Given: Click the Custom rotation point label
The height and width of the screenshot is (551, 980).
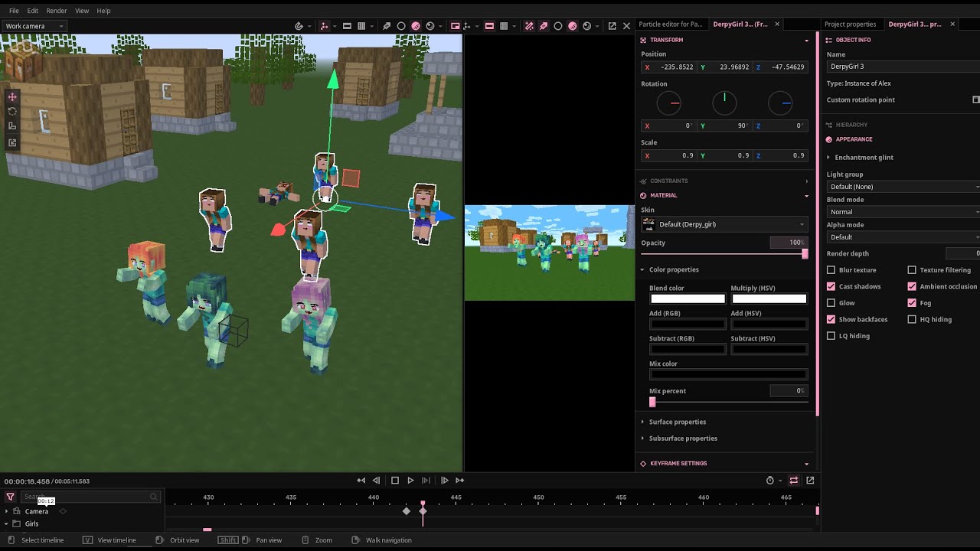Looking at the screenshot, I should pyautogui.click(x=861, y=99).
